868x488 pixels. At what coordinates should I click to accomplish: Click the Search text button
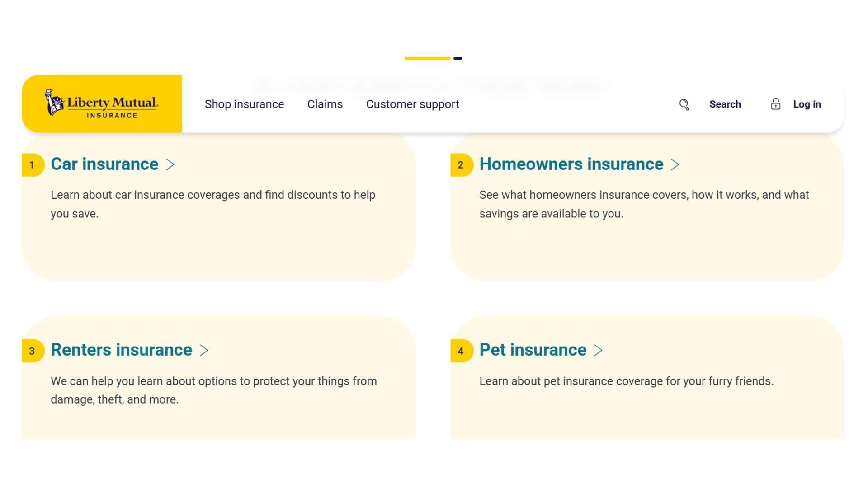tap(725, 104)
